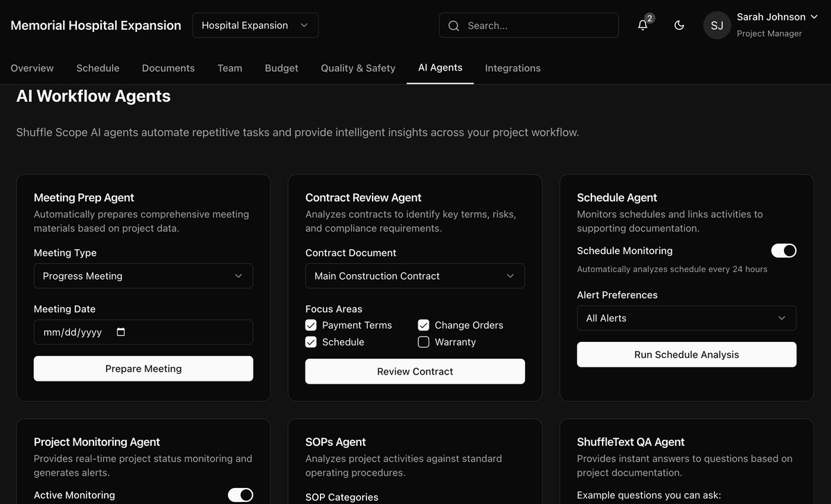This screenshot has width=831, height=504.
Task: Click 'Example questions you can ask:' text
Action: pos(649,495)
